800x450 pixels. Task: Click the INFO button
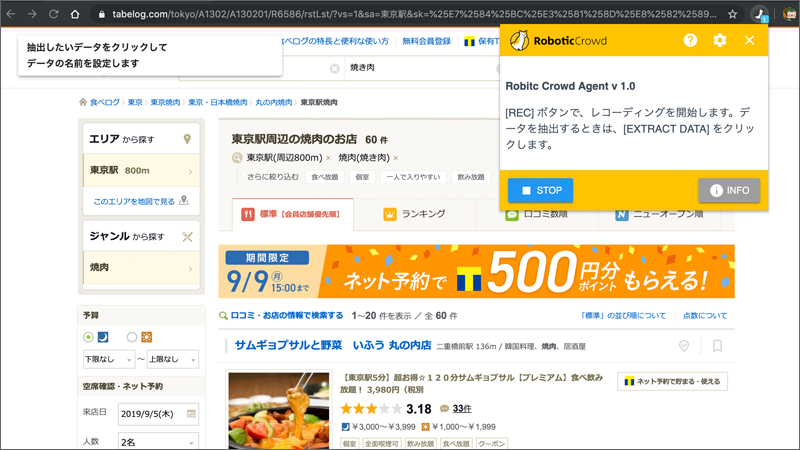click(729, 190)
